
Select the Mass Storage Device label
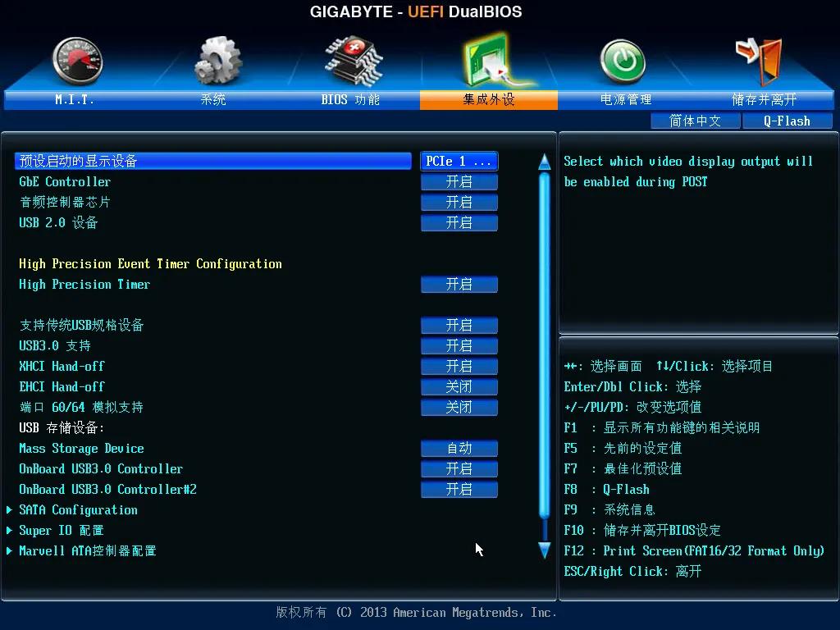coord(81,448)
